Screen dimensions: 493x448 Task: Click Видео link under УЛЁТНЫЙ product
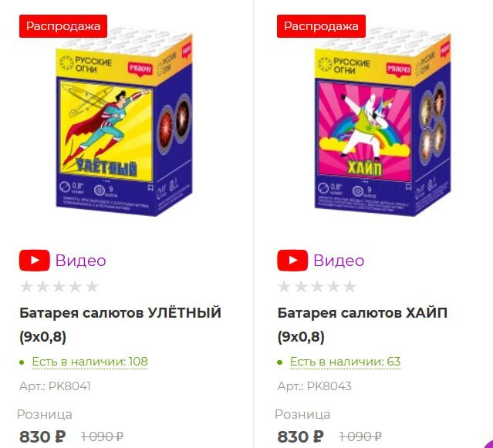click(80, 261)
